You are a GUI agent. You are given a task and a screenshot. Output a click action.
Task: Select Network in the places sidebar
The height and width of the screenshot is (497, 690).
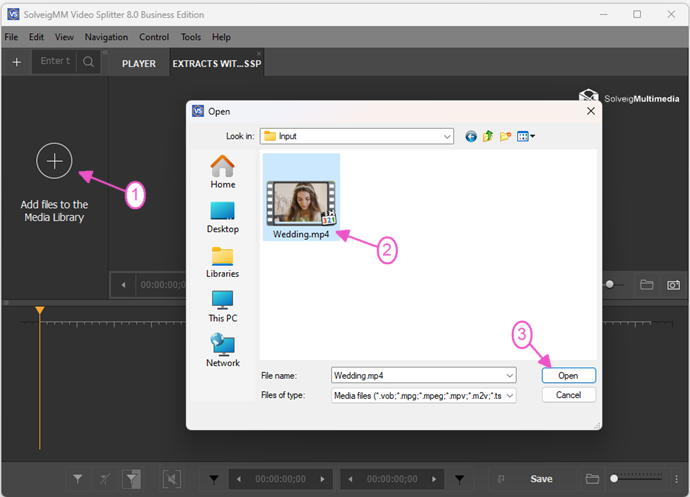[x=223, y=350]
